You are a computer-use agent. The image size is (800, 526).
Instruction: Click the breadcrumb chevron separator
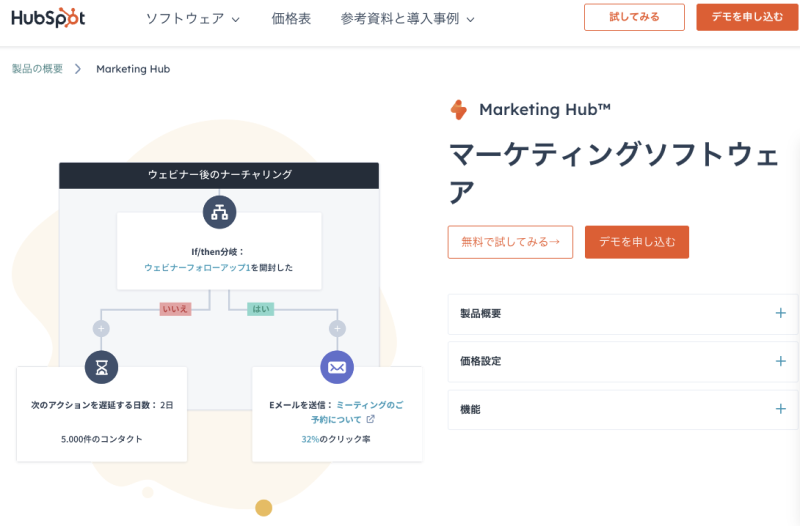tap(78, 69)
